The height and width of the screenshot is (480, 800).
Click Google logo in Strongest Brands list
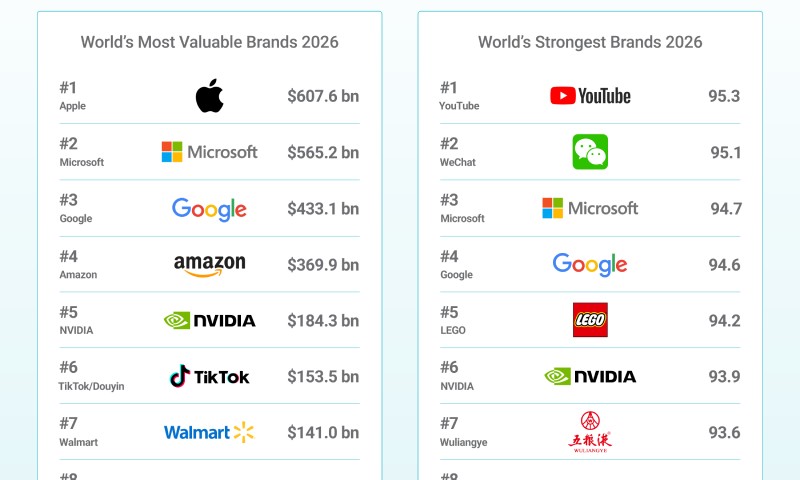[x=590, y=264]
